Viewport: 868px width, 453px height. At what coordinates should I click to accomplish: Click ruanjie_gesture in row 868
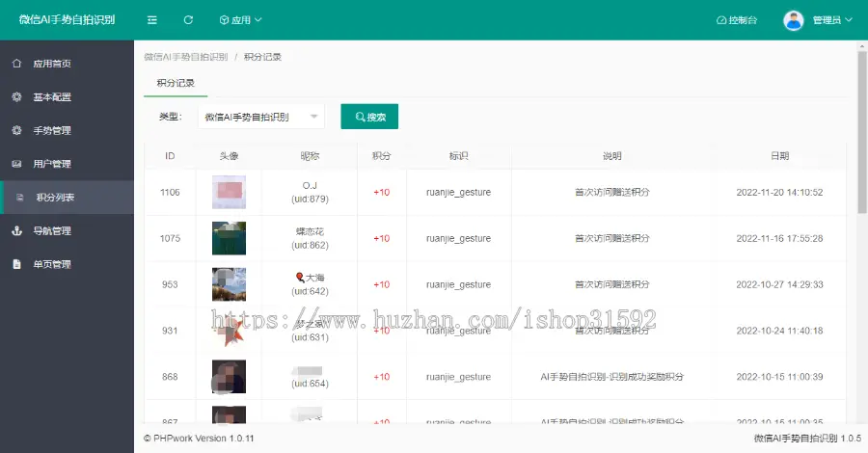pyautogui.click(x=458, y=377)
